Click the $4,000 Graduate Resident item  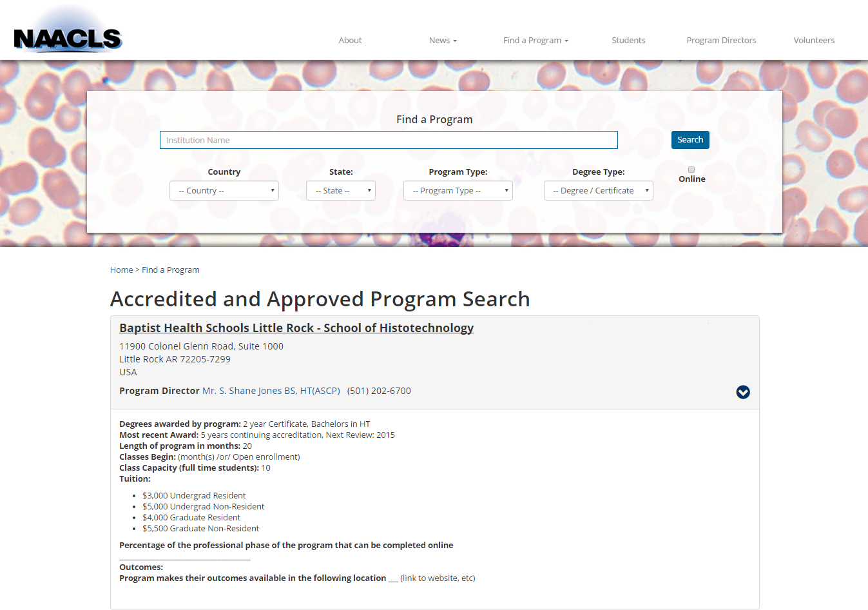tap(191, 518)
